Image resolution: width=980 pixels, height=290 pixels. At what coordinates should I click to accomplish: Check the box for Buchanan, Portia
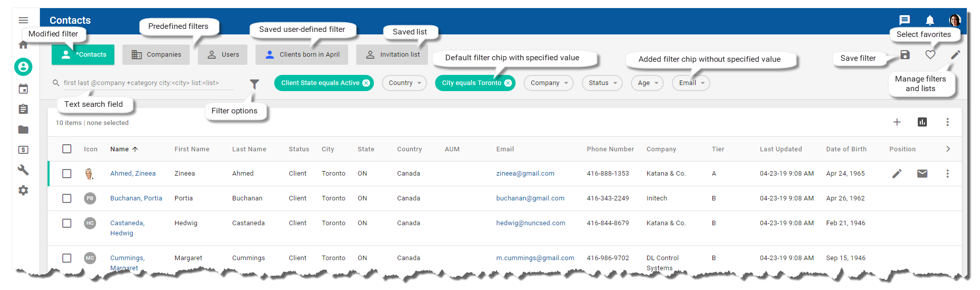67,198
